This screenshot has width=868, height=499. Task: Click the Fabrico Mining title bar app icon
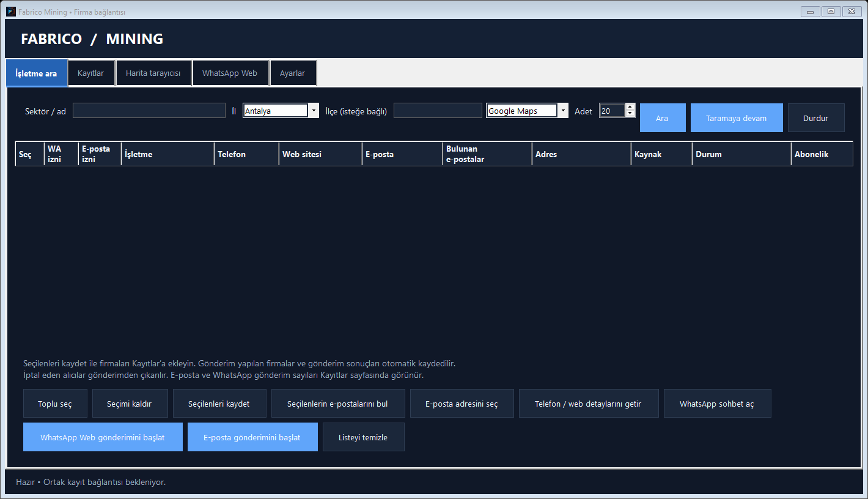coord(11,12)
